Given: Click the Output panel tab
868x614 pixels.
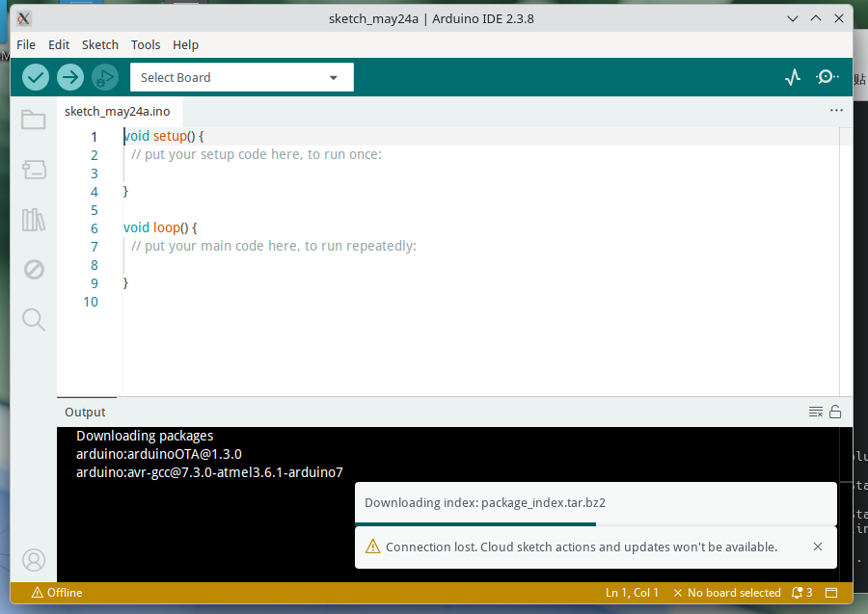Looking at the screenshot, I should (85, 413).
